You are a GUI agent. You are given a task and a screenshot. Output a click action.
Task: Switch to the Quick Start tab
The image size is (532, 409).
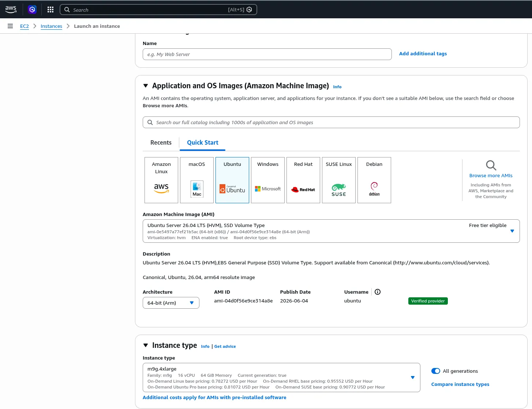pyautogui.click(x=203, y=142)
